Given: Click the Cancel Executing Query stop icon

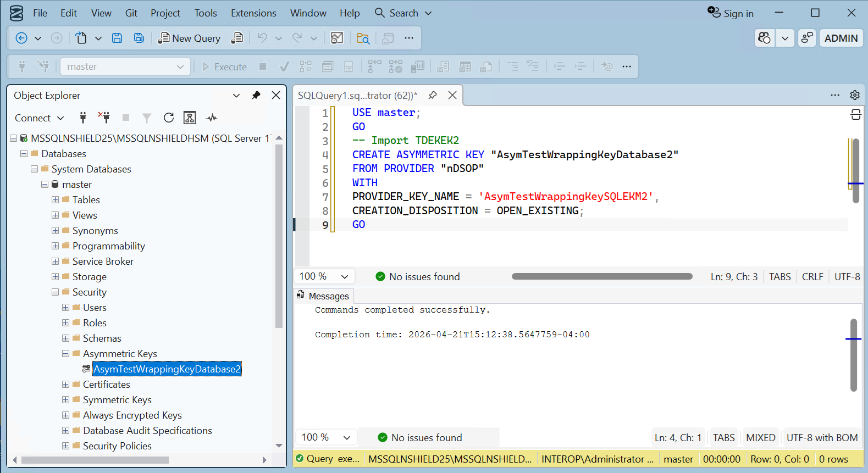Looking at the screenshot, I should (263, 66).
